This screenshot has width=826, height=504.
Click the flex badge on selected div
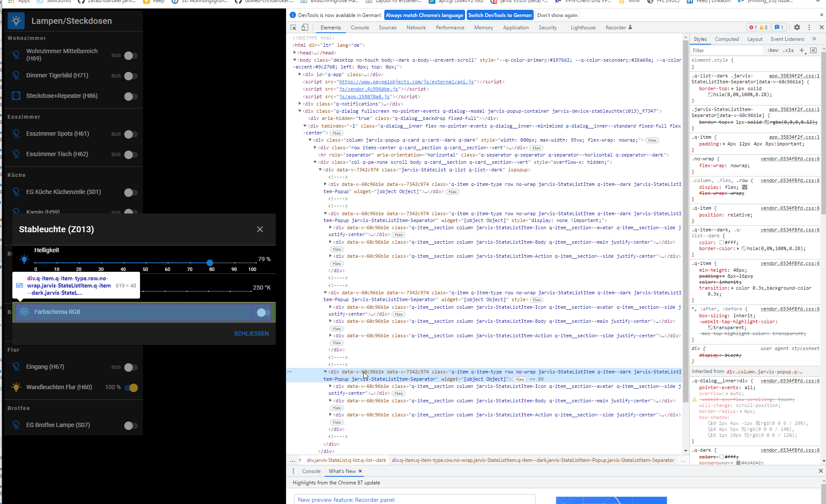(x=519, y=379)
